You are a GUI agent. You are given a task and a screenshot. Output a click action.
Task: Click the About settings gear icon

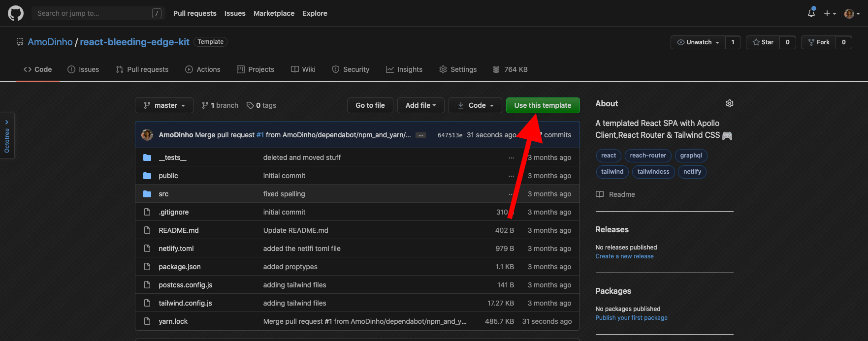click(729, 103)
